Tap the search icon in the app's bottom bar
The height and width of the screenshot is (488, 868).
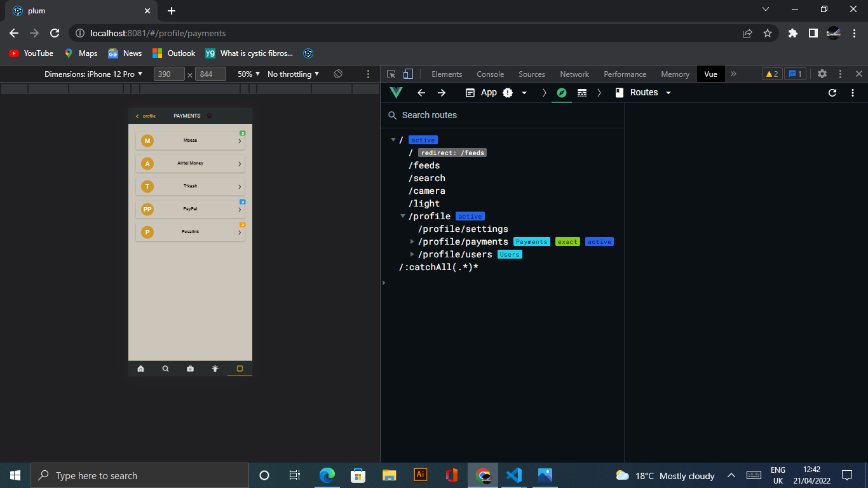(165, 369)
